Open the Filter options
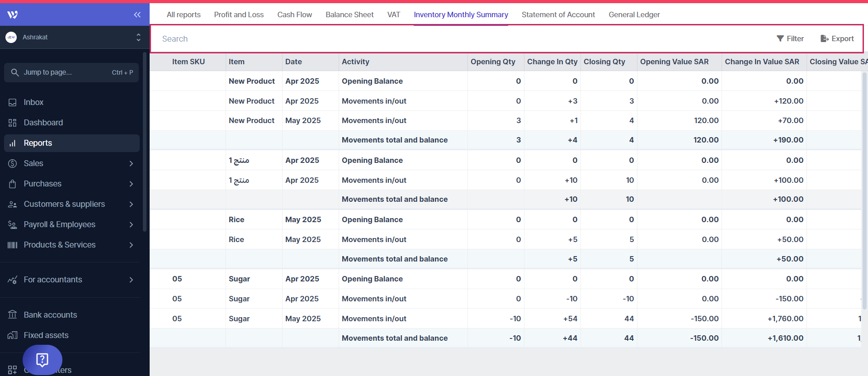Image resolution: width=868 pixels, height=376 pixels. click(x=790, y=39)
